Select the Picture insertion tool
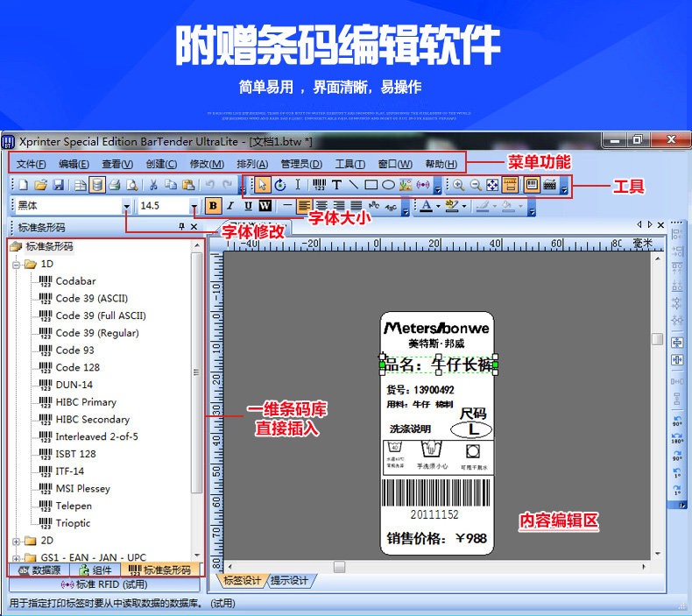The image size is (692, 616). tap(406, 185)
